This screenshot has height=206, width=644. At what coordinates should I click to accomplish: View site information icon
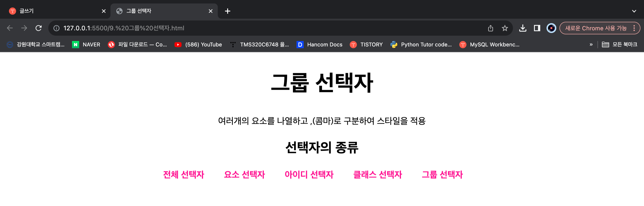(57, 28)
